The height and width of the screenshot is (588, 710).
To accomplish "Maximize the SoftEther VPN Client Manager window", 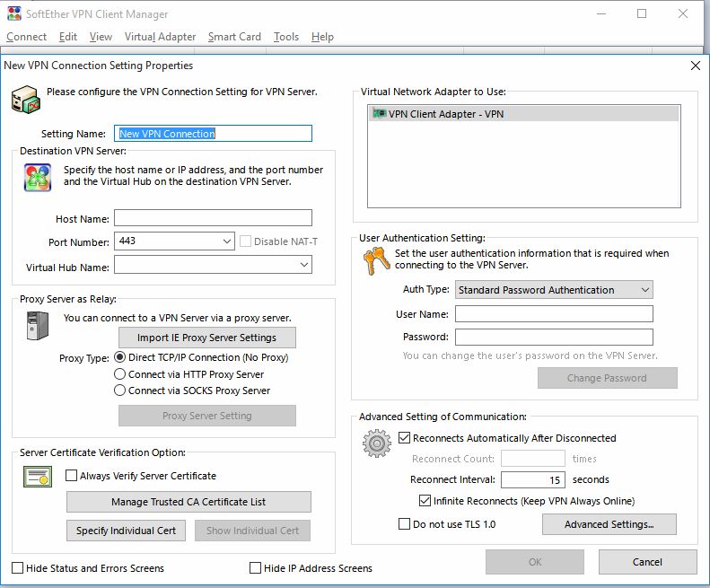I will coord(642,13).
